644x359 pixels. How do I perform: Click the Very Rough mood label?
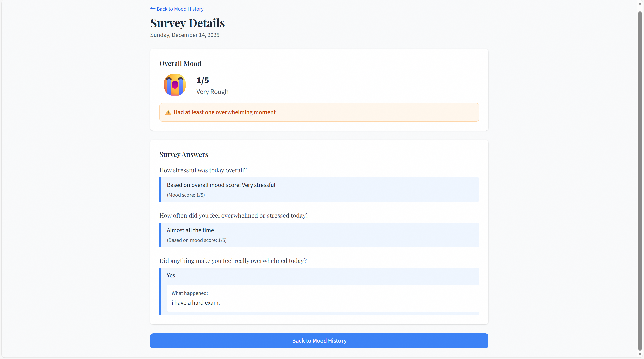coord(212,92)
